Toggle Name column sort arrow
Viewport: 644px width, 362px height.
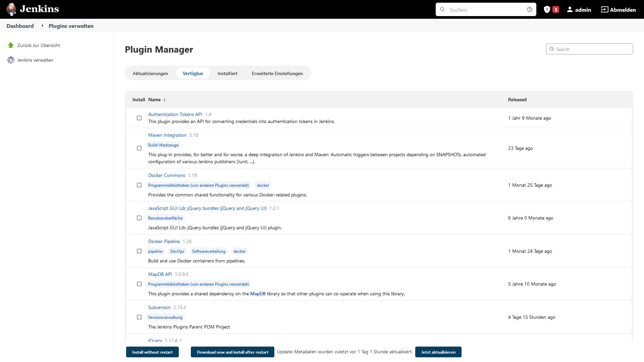click(164, 100)
